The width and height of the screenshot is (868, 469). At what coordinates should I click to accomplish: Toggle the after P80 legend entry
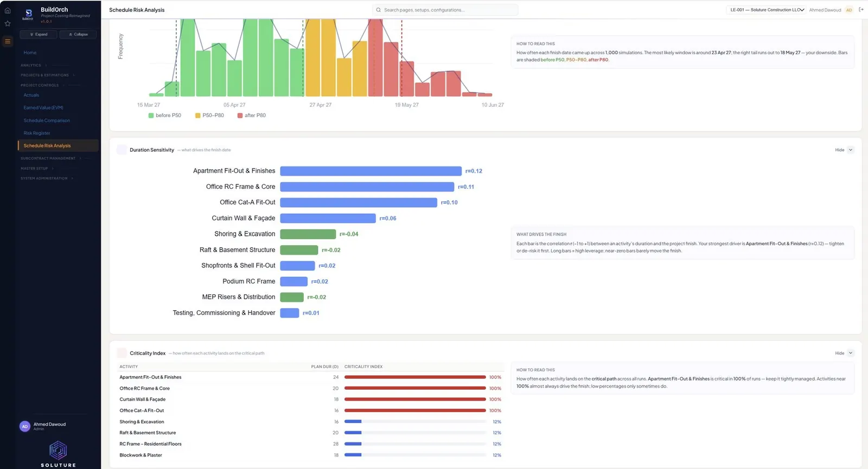[252, 115]
